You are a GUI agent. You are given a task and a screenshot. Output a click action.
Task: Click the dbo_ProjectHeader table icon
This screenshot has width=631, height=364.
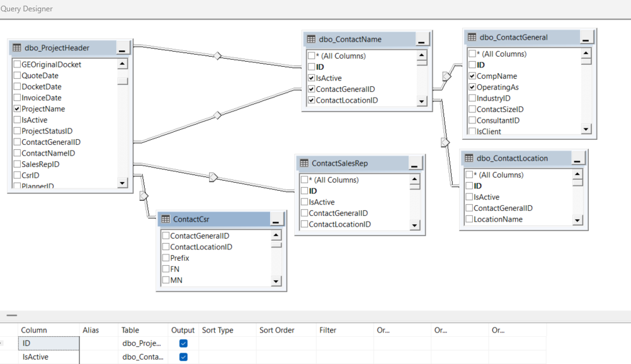tap(17, 48)
